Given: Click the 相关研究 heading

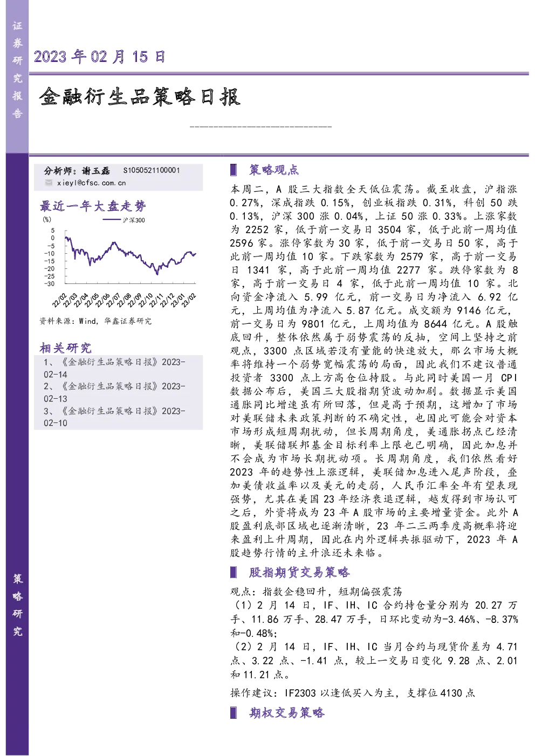Looking at the screenshot, I should click(x=65, y=348).
